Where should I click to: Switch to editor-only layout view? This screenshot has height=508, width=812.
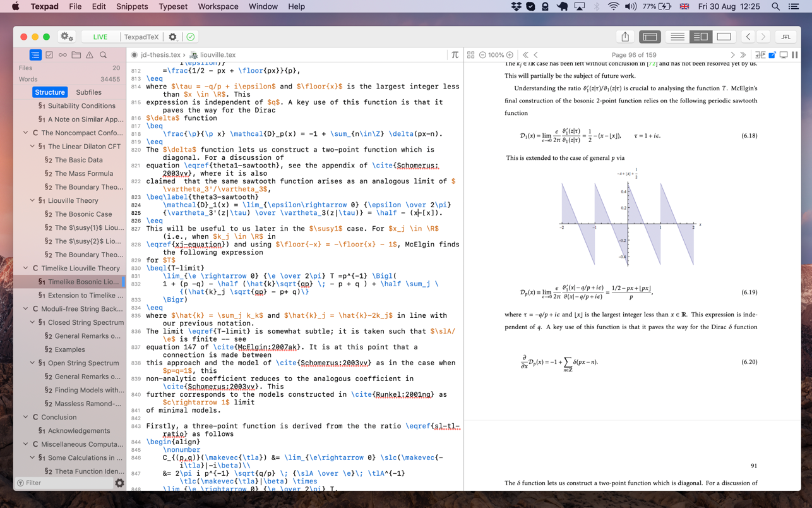click(678, 37)
